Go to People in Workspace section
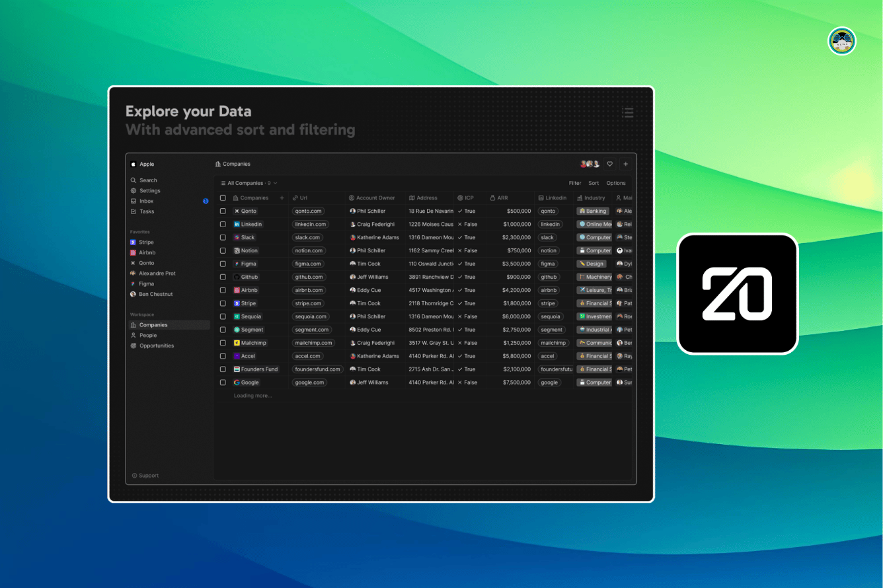The width and height of the screenshot is (883, 588). click(148, 336)
